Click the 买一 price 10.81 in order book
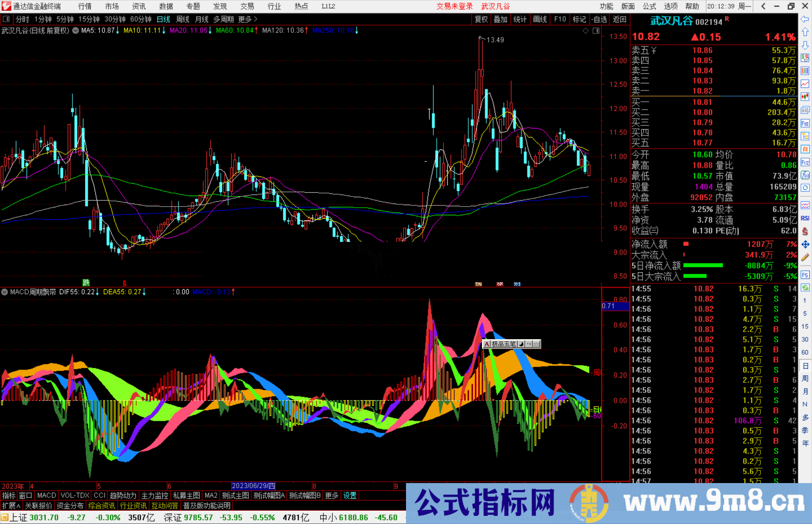This screenshot has width=812, height=524. point(703,101)
